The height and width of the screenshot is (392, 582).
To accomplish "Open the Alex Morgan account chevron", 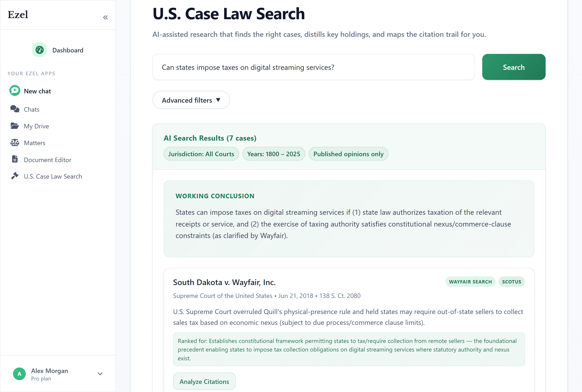I will [x=100, y=373].
